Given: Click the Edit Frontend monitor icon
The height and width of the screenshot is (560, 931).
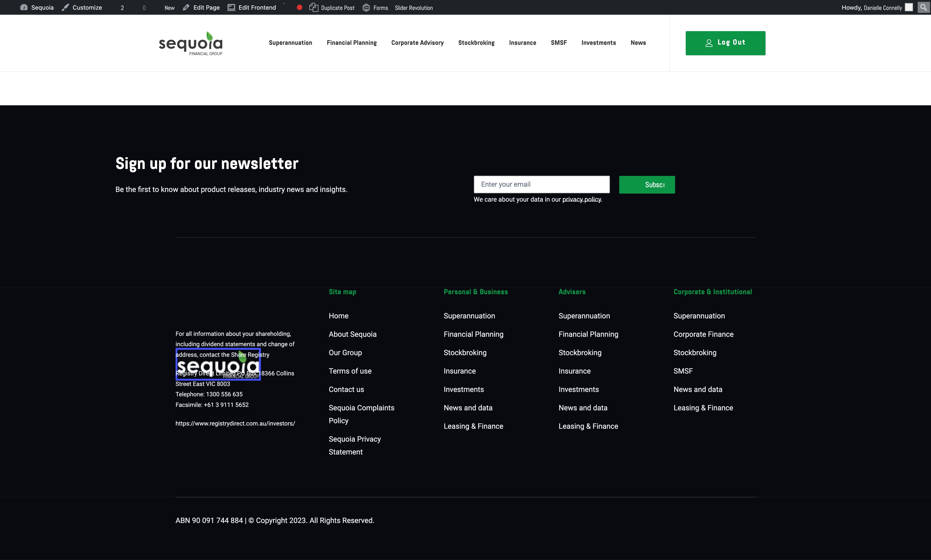Looking at the screenshot, I should (231, 7).
